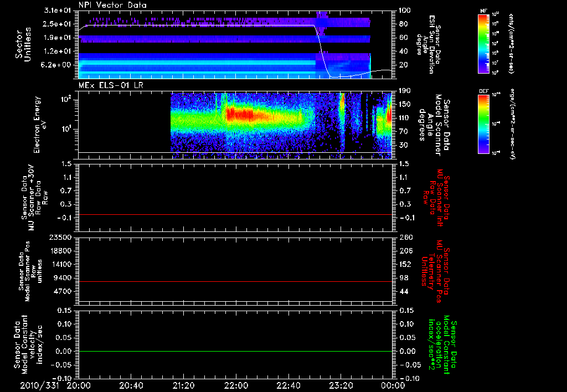
Task: Click the "98" telemetry tick label
Action: (403, 278)
